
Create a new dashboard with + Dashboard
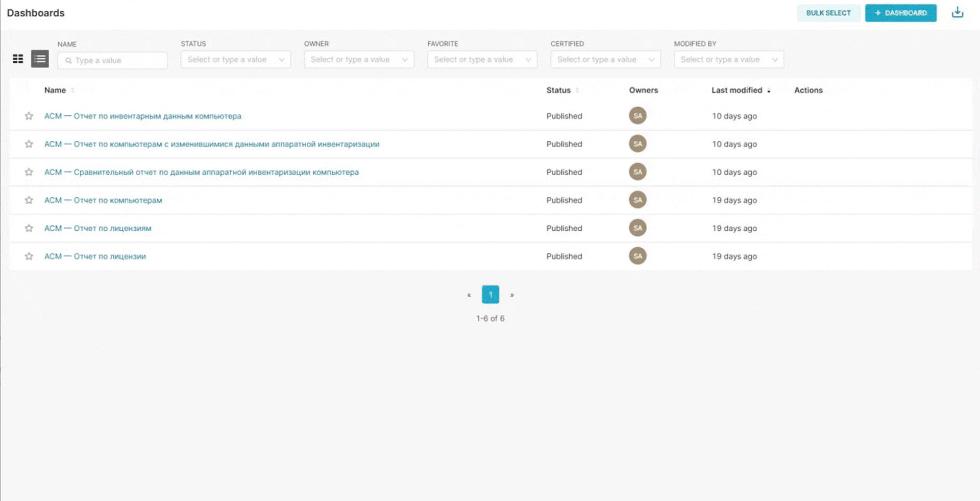(x=901, y=13)
